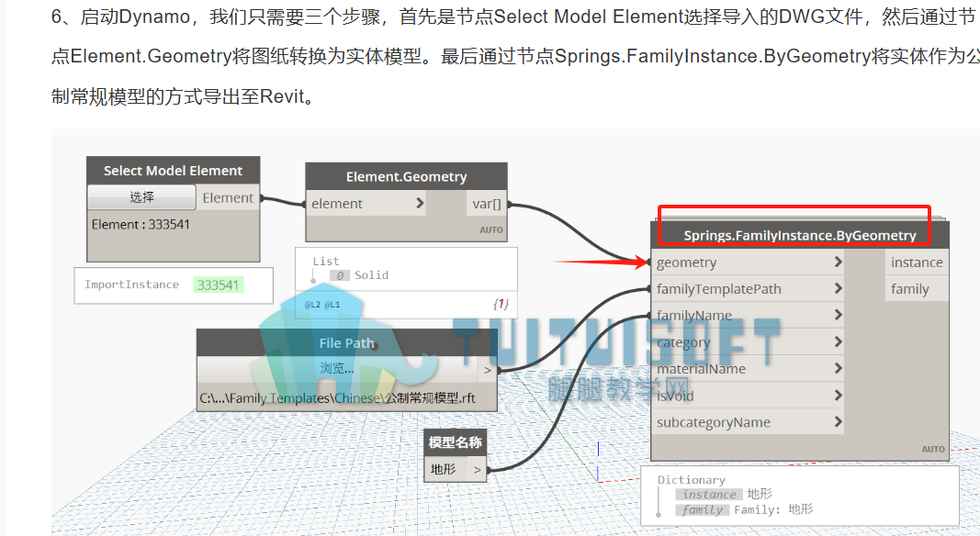Image resolution: width=980 pixels, height=536 pixels.
Task: Click the AUTO lacing indicator on Element.Geometry
Action: (x=490, y=229)
